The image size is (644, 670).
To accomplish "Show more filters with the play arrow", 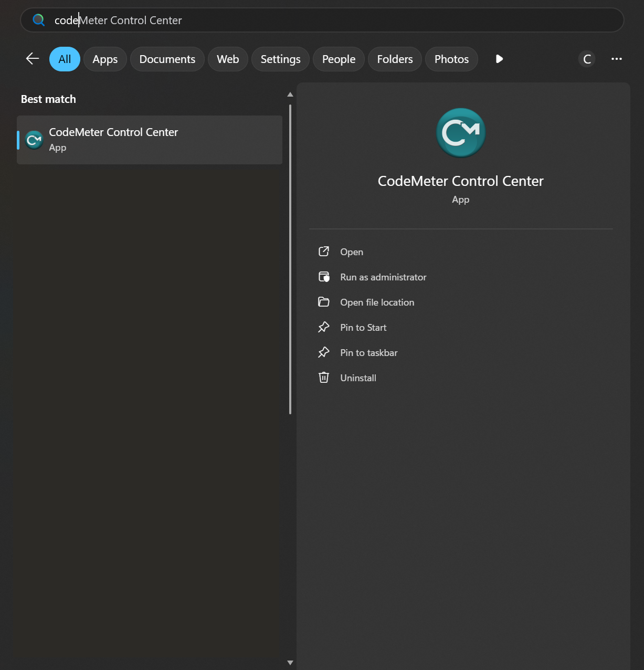I will 499,59.
